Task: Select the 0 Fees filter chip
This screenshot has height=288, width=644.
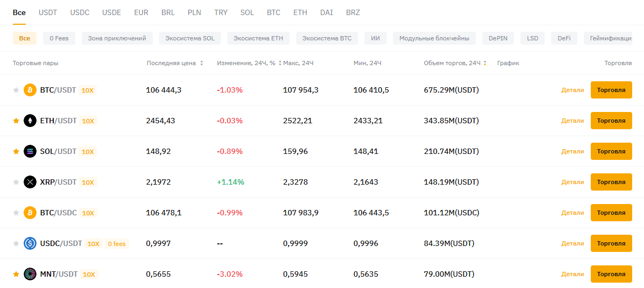Action: (x=59, y=38)
